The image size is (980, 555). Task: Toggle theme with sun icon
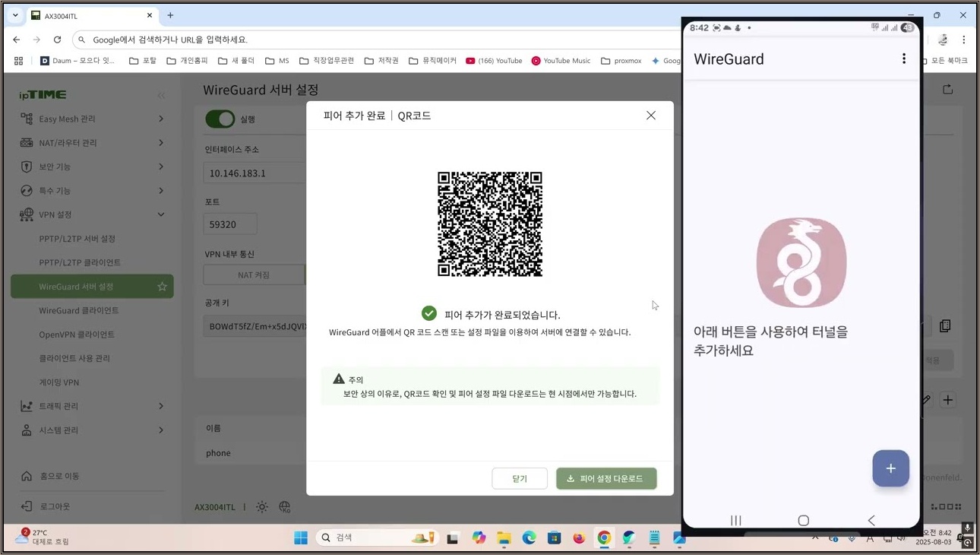(x=262, y=507)
